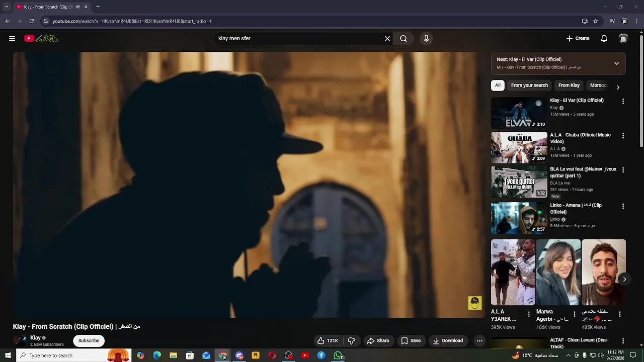
Task: Open Klay channel avatar beside the title
Action: coord(20,340)
